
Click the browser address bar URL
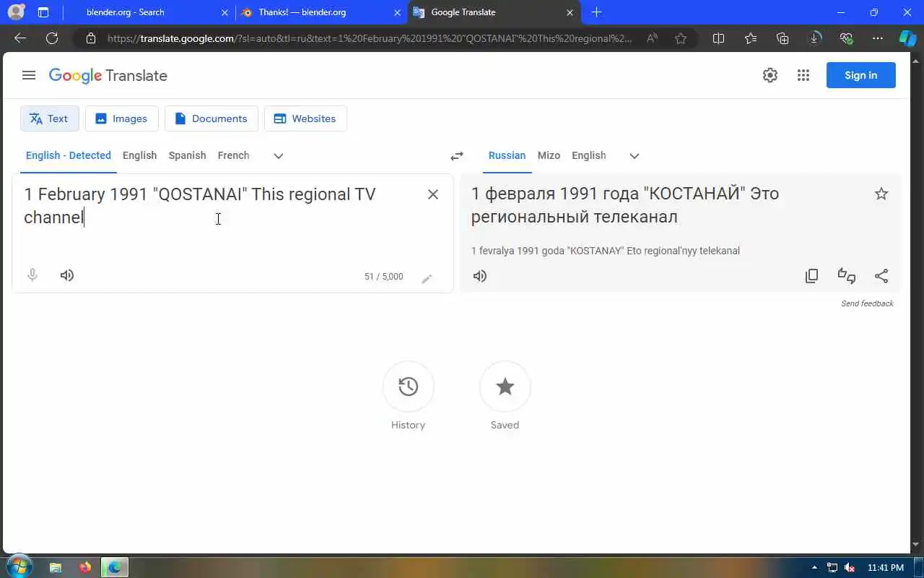pyautogui.click(x=369, y=38)
